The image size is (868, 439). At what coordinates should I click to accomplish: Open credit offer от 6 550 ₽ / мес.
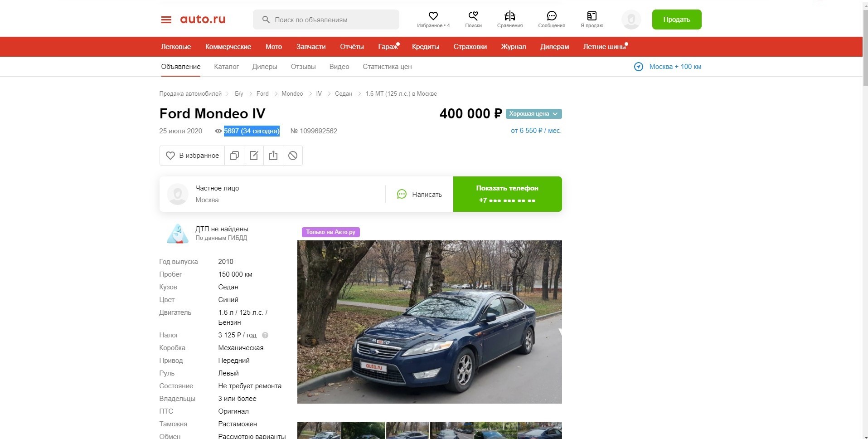pyautogui.click(x=536, y=131)
